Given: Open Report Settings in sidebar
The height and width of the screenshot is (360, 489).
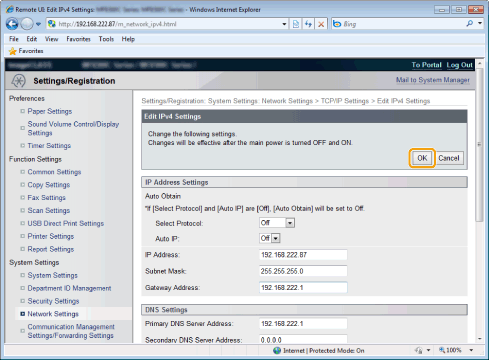Looking at the screenshot, I should tap(51, 249).
